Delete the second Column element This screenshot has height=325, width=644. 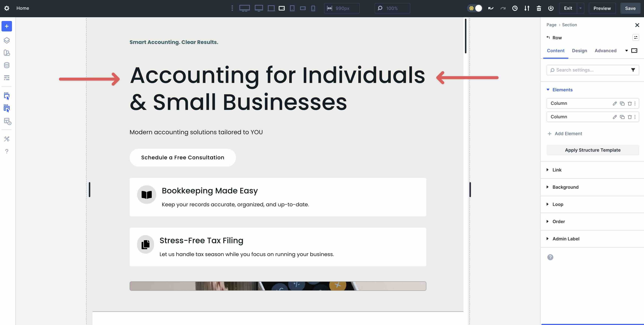tap(630, 117)
